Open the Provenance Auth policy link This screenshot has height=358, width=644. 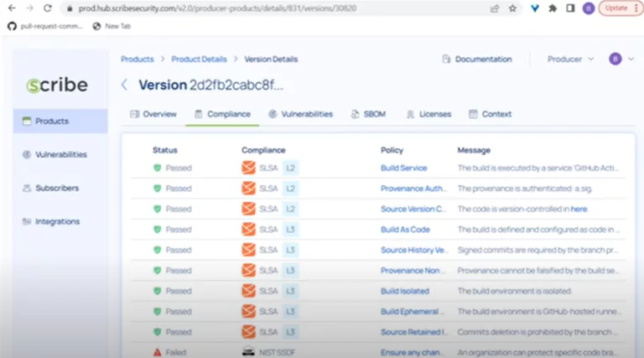(x=413, y=189)
